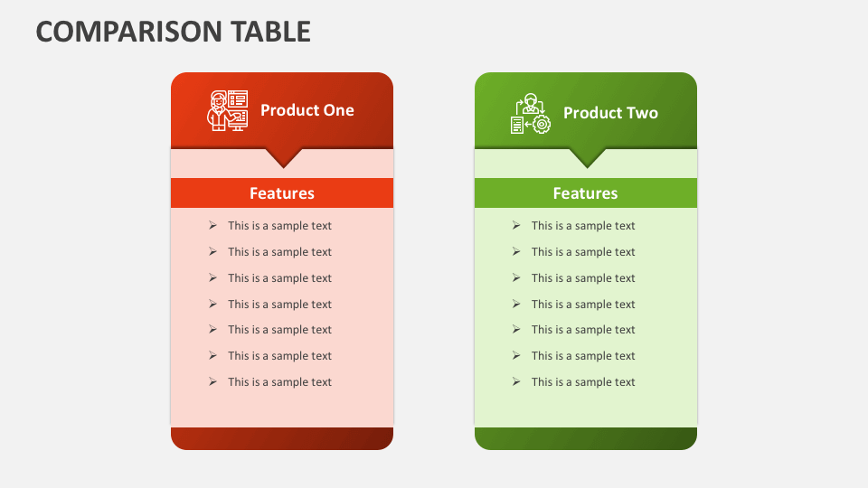Select the Product One heading text
868x488 pixels.
(x=307, y=110)
